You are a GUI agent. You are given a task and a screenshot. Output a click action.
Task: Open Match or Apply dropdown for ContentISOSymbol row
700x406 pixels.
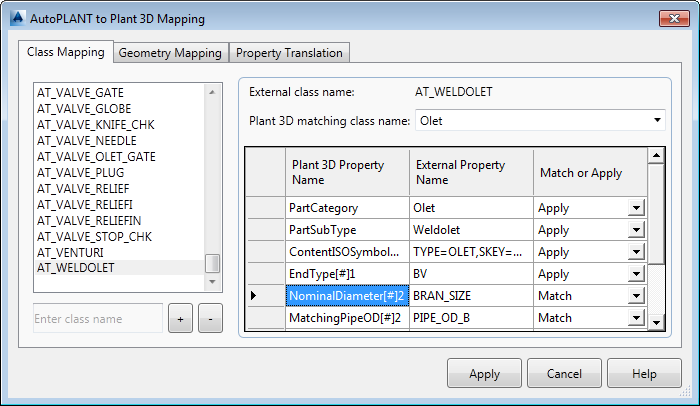point(636,252)
